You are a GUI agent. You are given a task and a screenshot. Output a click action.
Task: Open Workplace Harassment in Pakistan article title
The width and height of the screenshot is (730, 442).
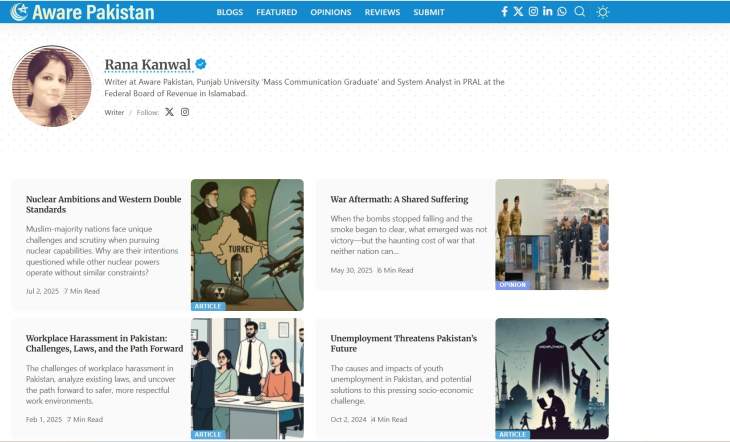pos(104,343)
